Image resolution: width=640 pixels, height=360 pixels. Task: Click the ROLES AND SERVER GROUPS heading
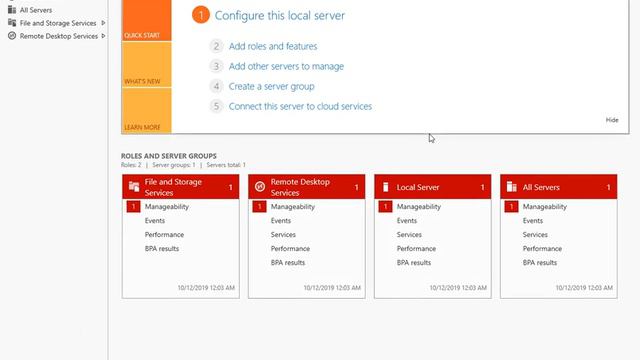pyautogui.click(x=169, y=156)
